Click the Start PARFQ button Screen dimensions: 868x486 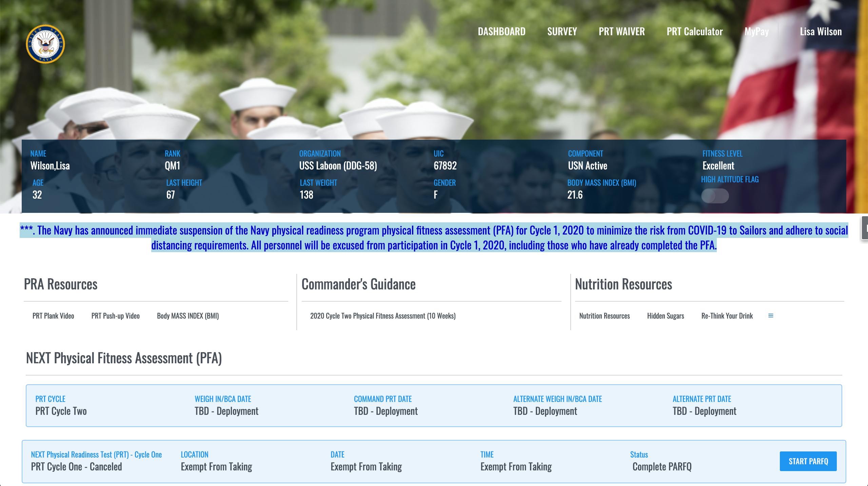click(x=808, y=461)
